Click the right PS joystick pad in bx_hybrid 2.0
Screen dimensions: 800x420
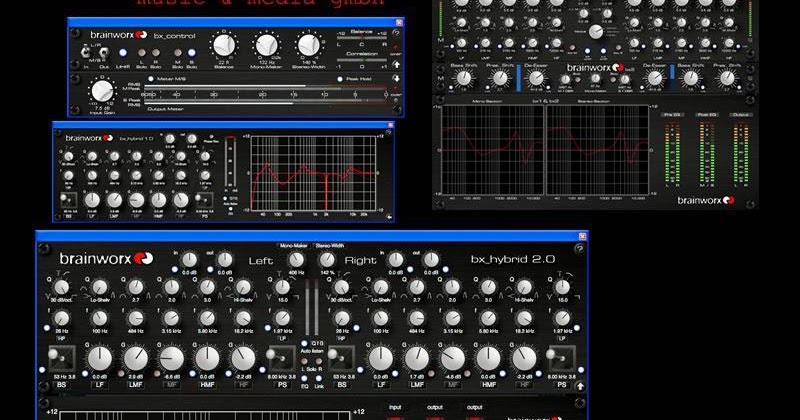point(562,359)
